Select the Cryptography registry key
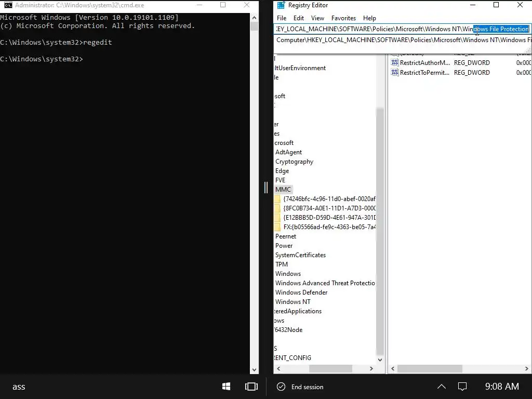532x399 pixels. [x=294, y=162]
